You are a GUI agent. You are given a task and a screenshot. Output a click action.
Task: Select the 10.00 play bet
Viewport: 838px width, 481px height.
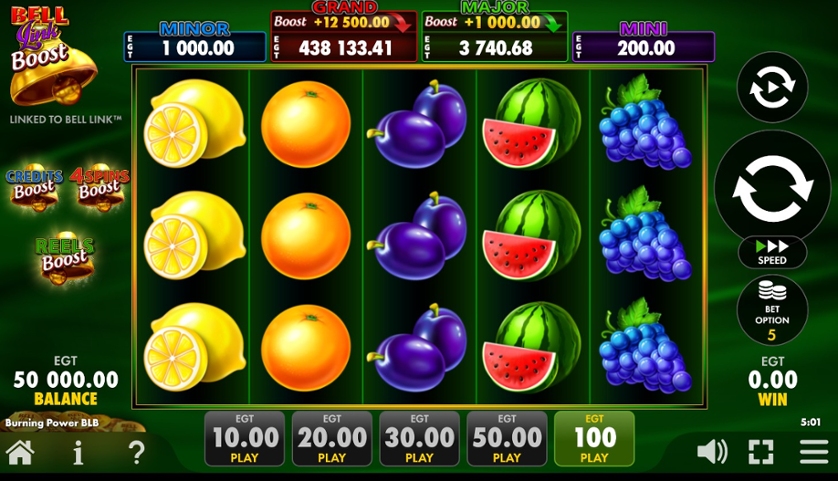(245, 439)
